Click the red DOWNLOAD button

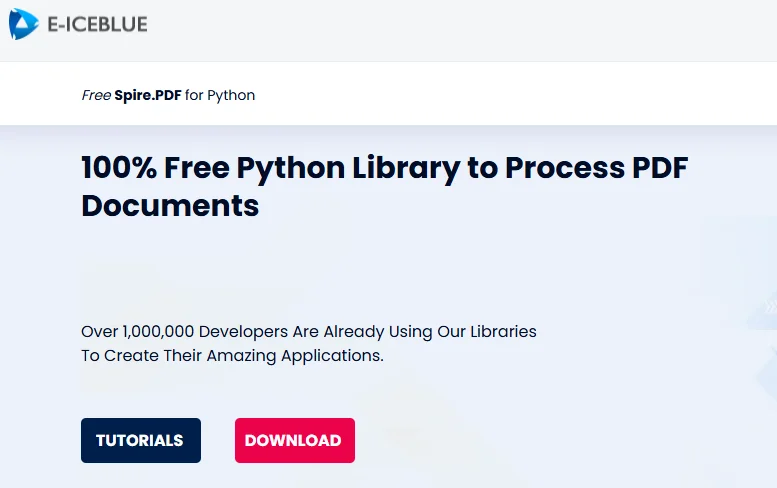pos(295,440)
